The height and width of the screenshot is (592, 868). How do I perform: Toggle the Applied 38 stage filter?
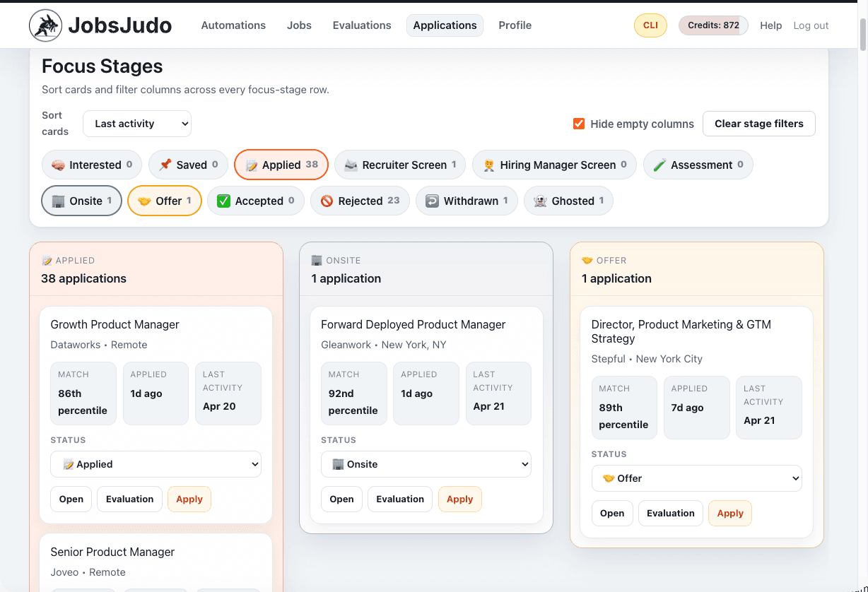click(281, 165)
